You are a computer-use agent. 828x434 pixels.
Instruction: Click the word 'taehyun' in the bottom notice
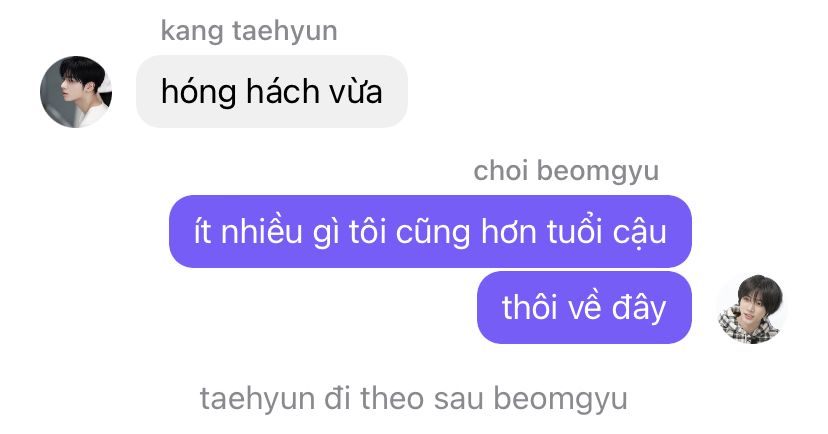(257, 399)
